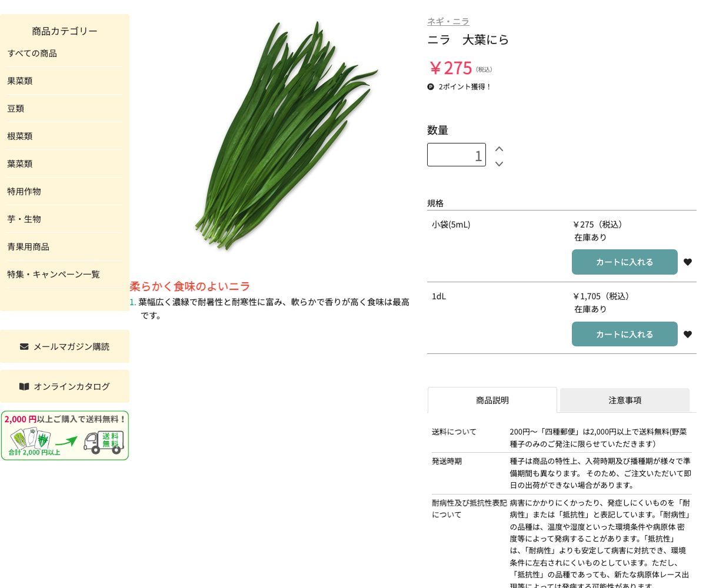This screenshot has width=706, height=588.
Task: Open the ネギ・ニラ breadcrumb link
Action: 448,21
